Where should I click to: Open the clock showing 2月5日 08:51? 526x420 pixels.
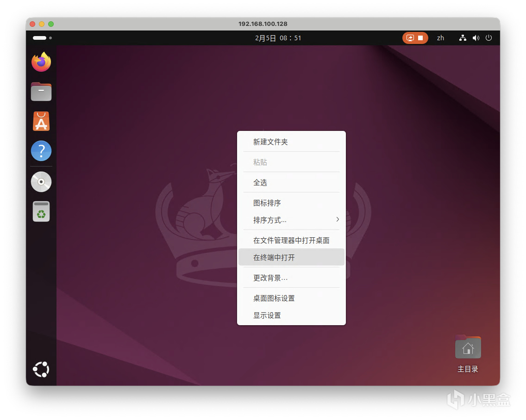[278, 38]
